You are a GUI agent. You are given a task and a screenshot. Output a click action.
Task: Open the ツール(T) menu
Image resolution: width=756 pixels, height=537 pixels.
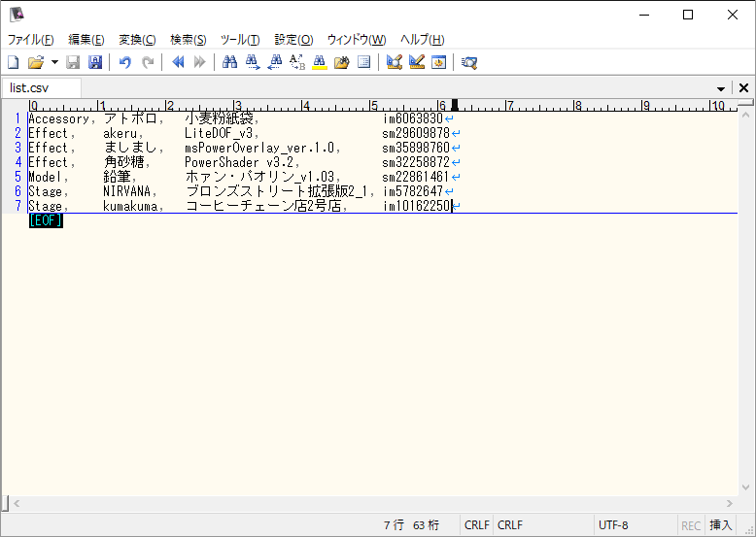[240, 40]
